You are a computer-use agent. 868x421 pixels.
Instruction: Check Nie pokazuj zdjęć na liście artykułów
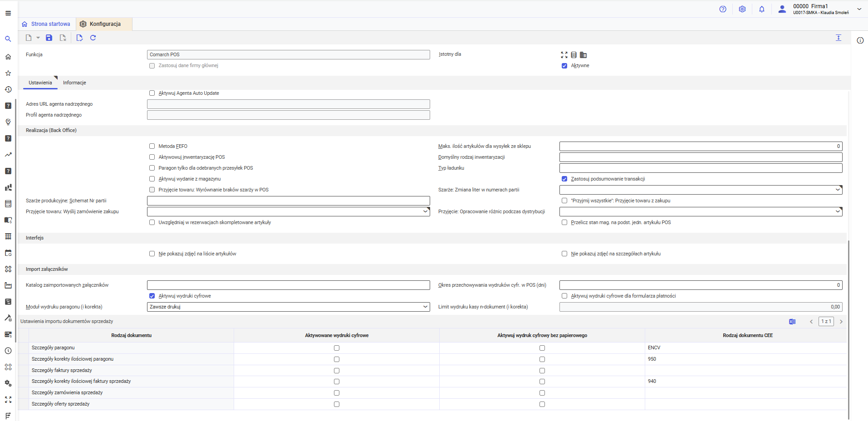pos(152,254)
